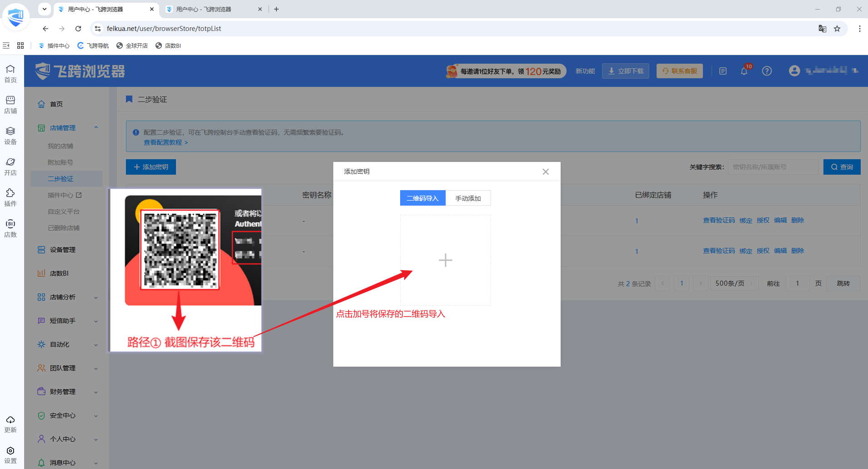Image resolution: width=868 pixels, height=469 pixels.
Task: Focus the browser address bar URL
Action: point(164,29)
